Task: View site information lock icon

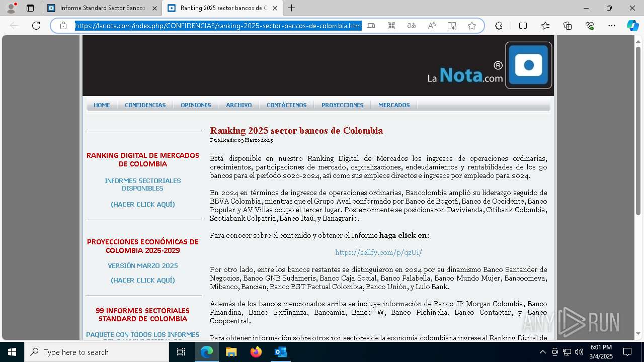Action: [63, 26]
